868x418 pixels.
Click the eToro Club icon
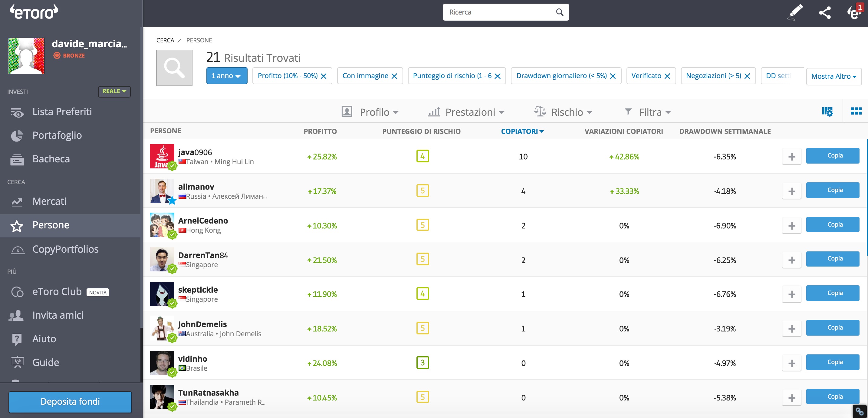17,292
